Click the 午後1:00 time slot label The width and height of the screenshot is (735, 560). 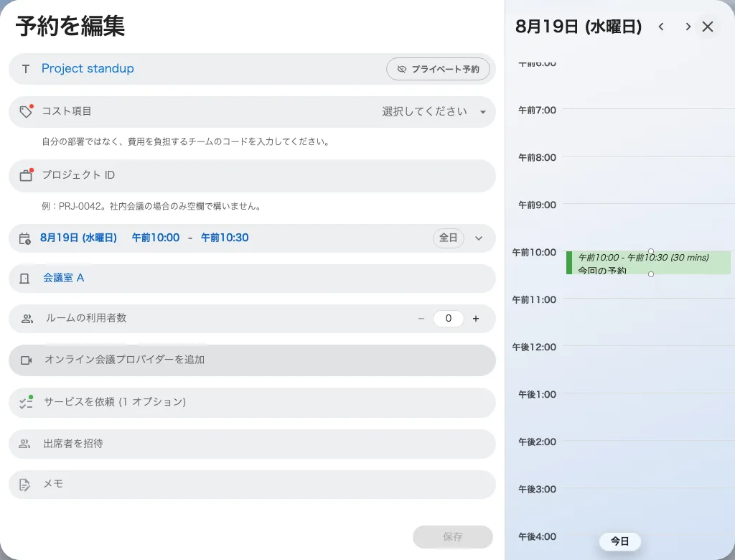(x=537, y=394)
